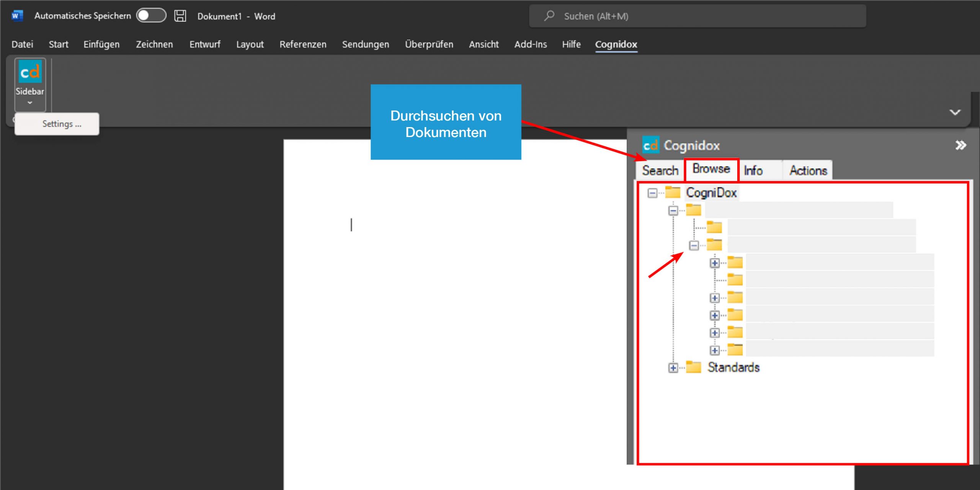Viewport: 980px width, 490px height.
Task: Expand the ribbon via the chevron on the right
Action: 955,112
